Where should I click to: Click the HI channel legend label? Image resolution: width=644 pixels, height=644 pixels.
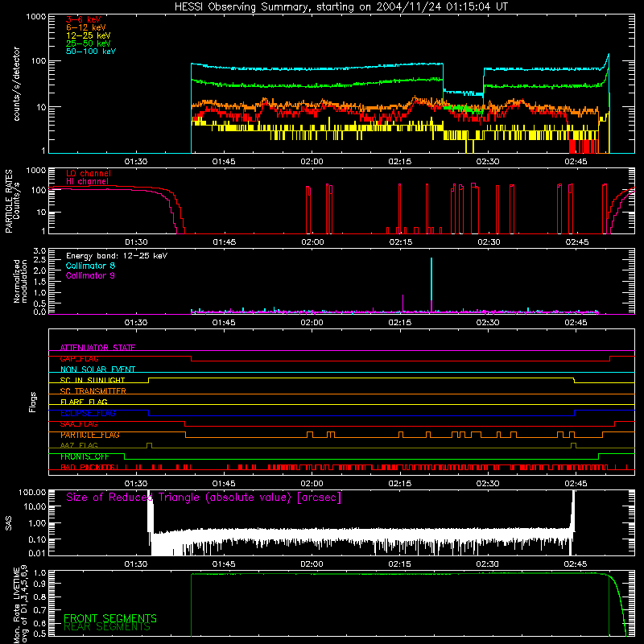pos(87,182)
